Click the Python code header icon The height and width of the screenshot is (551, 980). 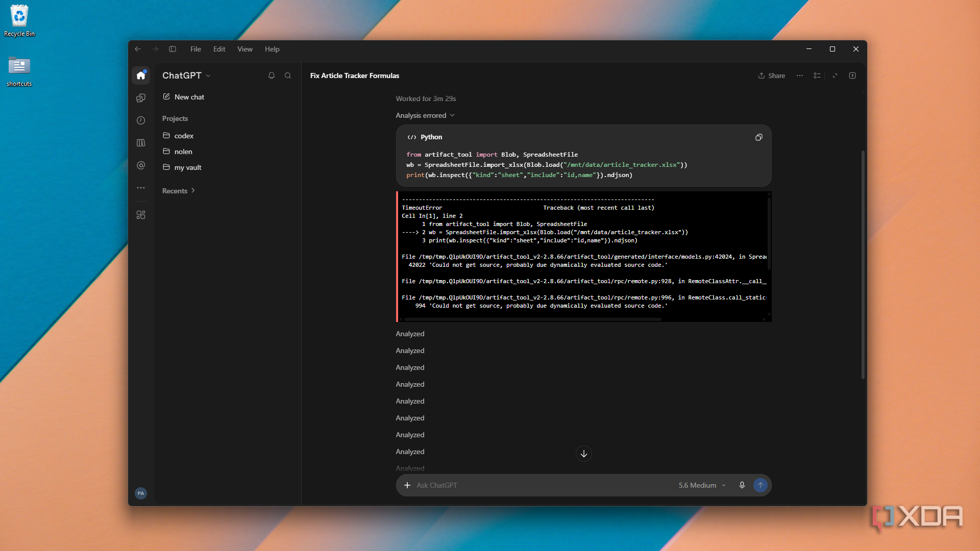coord(412,137)
